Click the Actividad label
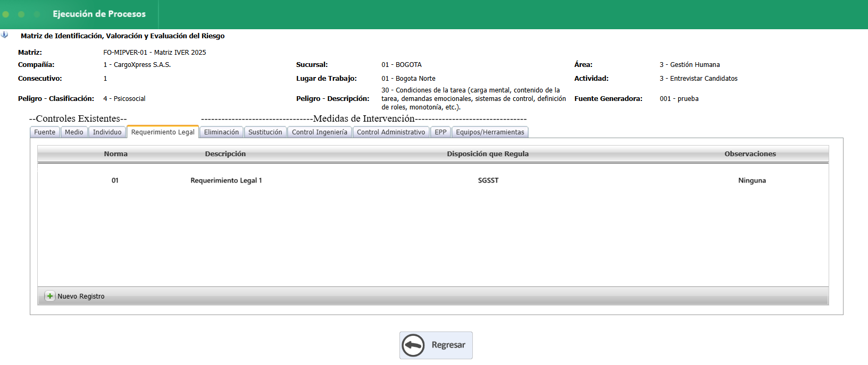The height and width of the screenshot is (365, 868). pyautogui.click(x=591, y=79)
